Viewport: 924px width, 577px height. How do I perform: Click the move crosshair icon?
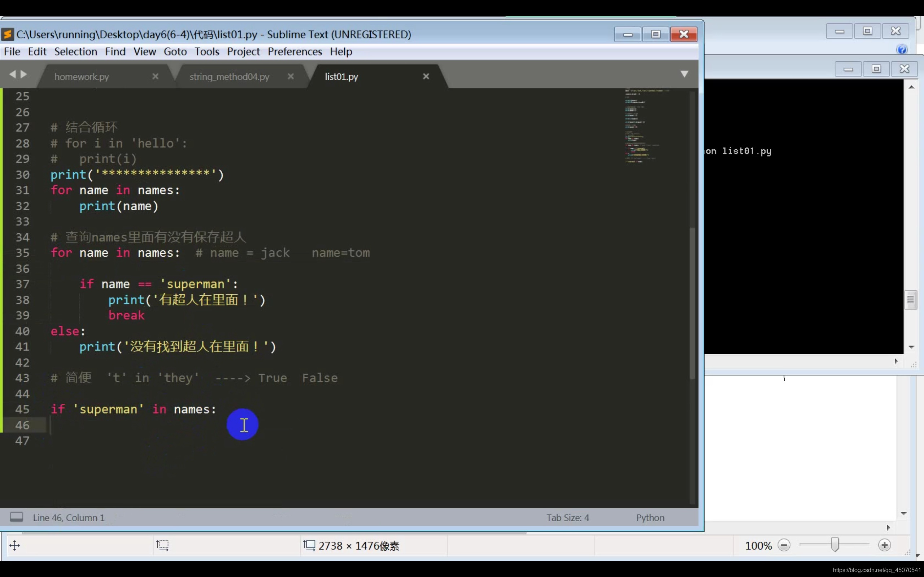[14, 545]
